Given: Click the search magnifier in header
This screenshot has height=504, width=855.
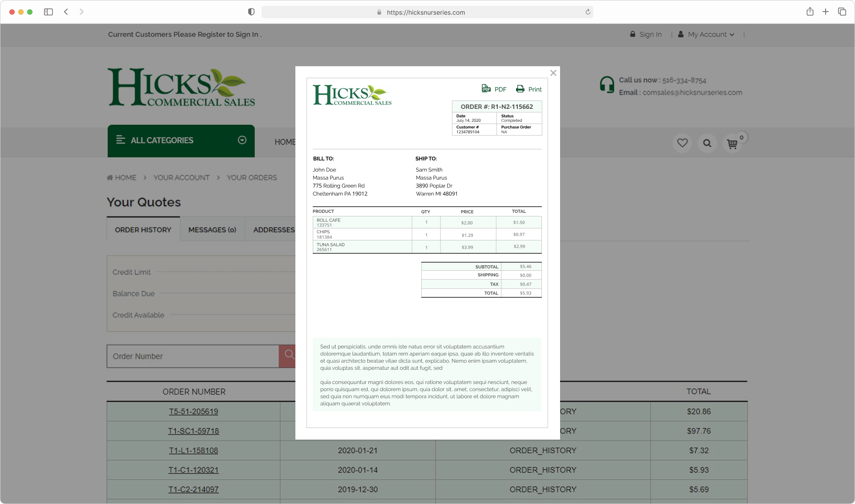Looking at the screenshot, I should (x=707, y=143).
